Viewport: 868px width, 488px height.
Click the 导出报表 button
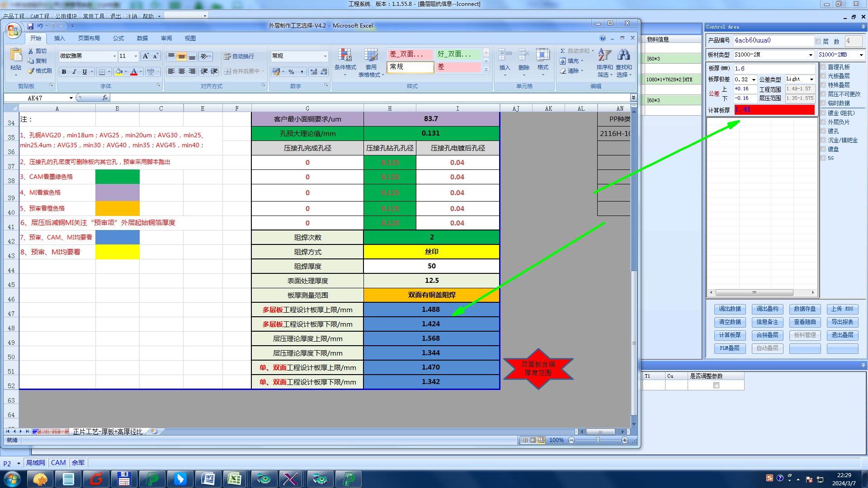point(842,322)
